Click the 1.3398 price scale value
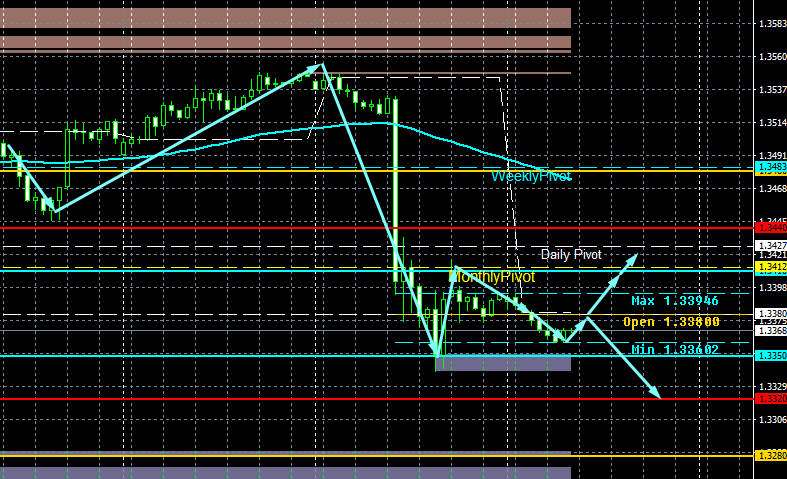 [772, 288]
